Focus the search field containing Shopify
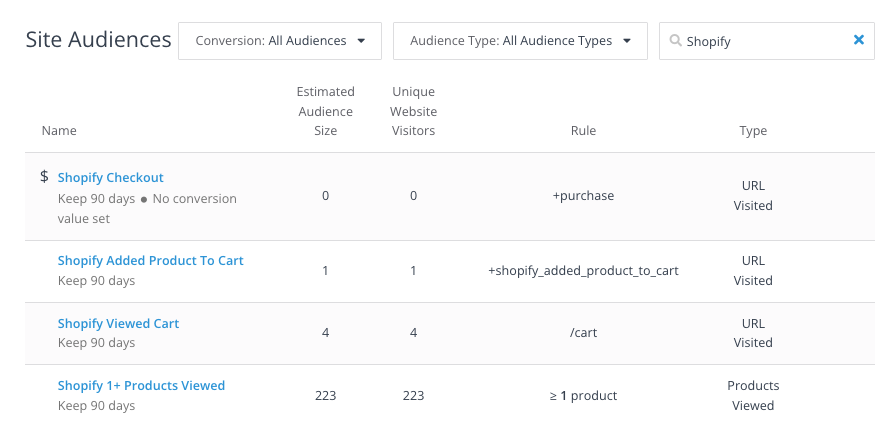This screenshot has width=886, height=445. click(x=762, y=41)
